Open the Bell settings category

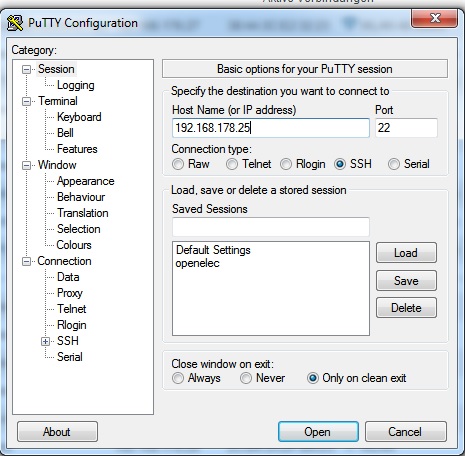[65, 133]
